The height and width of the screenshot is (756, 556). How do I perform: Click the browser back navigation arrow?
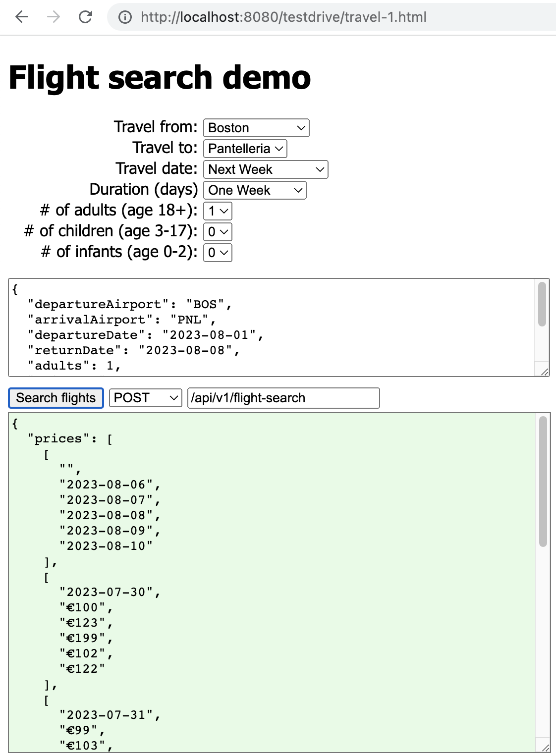[x=21, y=17]
